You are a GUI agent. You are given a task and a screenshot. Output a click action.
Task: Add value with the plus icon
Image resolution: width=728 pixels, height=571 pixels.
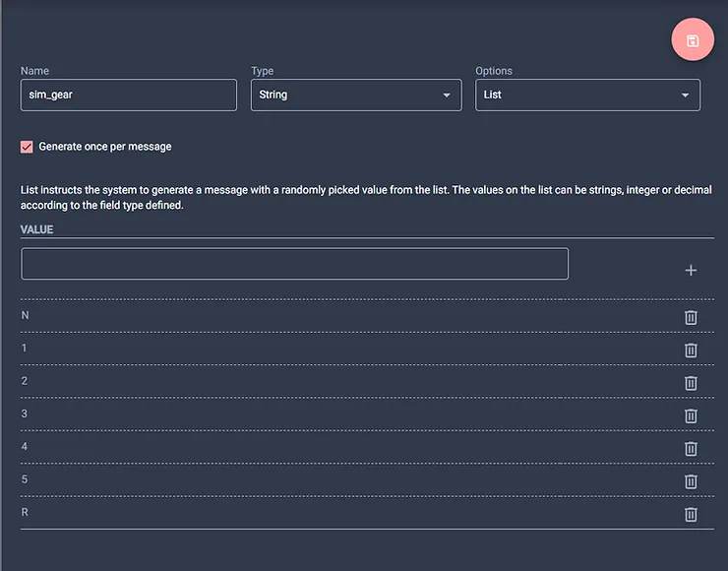point(691,270)
